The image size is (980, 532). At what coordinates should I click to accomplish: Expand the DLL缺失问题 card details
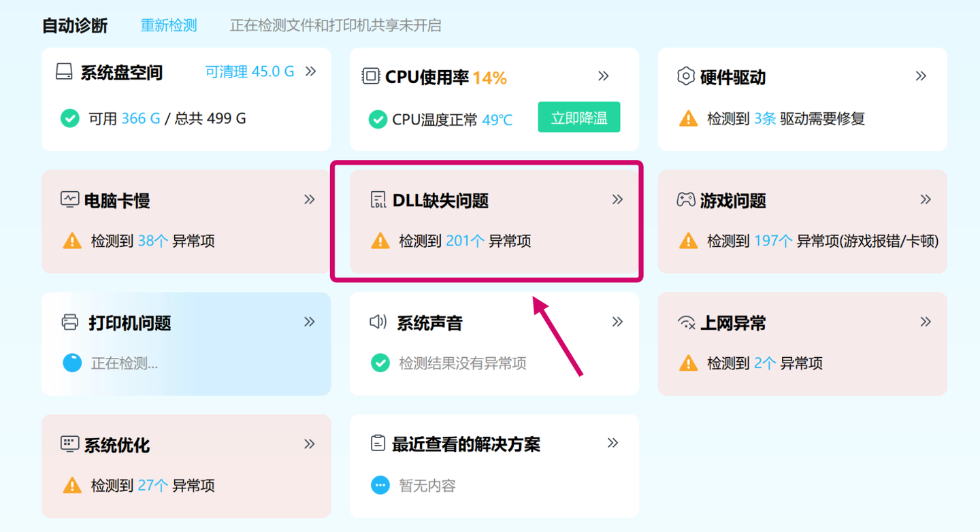pos(617,199)
